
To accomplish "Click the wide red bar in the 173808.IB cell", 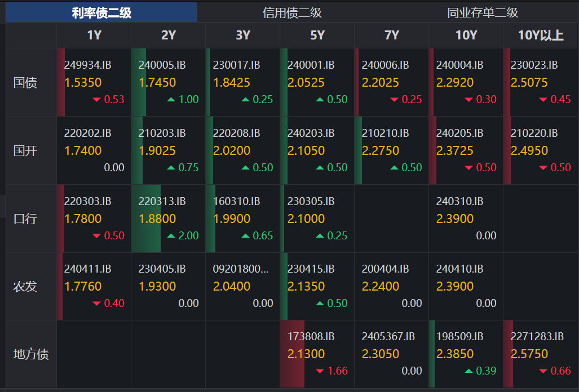I will click(292, 354).
